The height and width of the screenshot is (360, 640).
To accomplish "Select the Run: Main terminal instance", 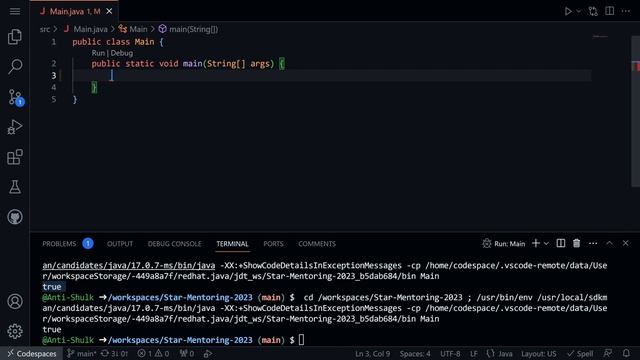I will [504, 244].
